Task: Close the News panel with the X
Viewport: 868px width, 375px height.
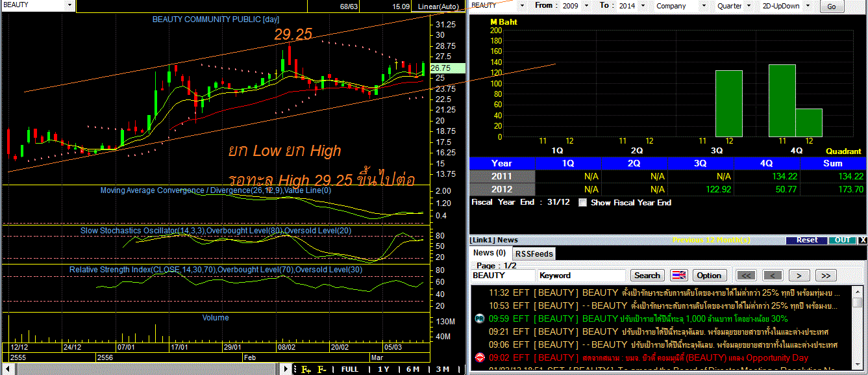Action: 862,240
